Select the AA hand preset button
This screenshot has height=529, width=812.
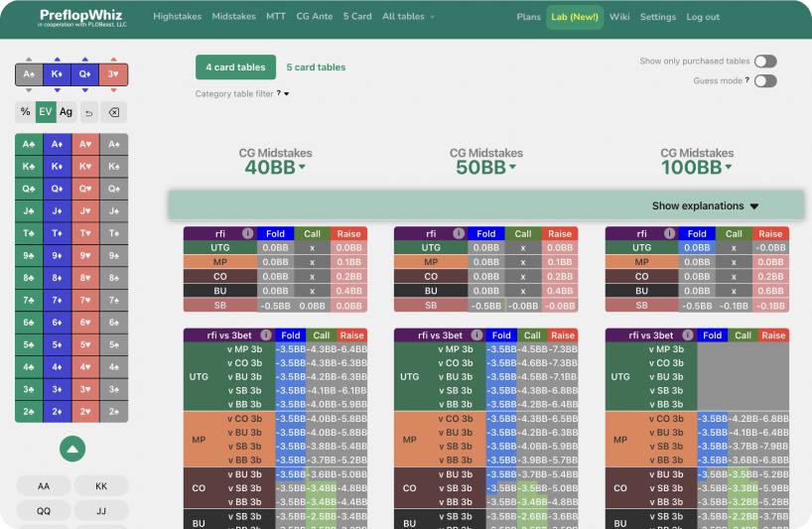tap(44, 486)
